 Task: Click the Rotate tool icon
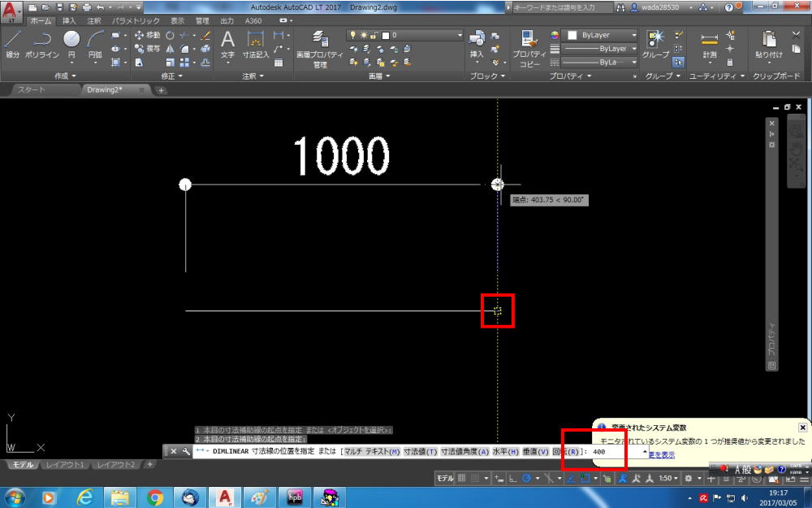point(170,35)
